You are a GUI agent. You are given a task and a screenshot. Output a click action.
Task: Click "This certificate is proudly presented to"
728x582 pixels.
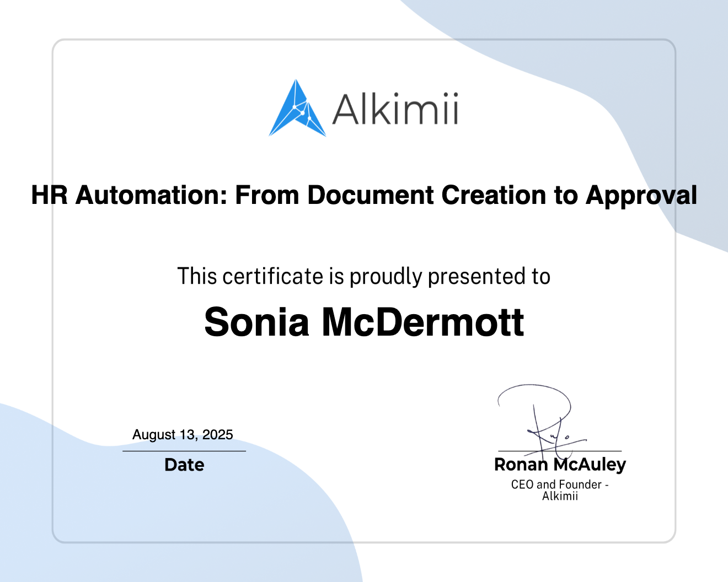click(x=363, y=276)
